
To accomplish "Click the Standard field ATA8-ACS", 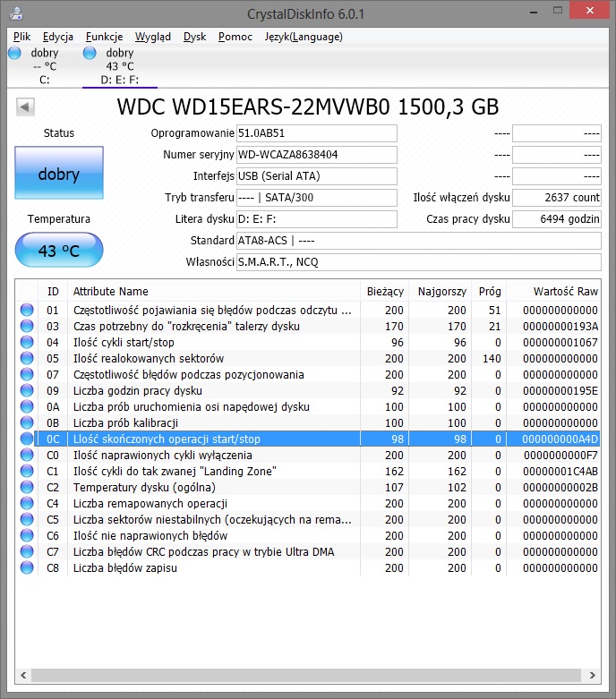I will click(x=419, y=241).
